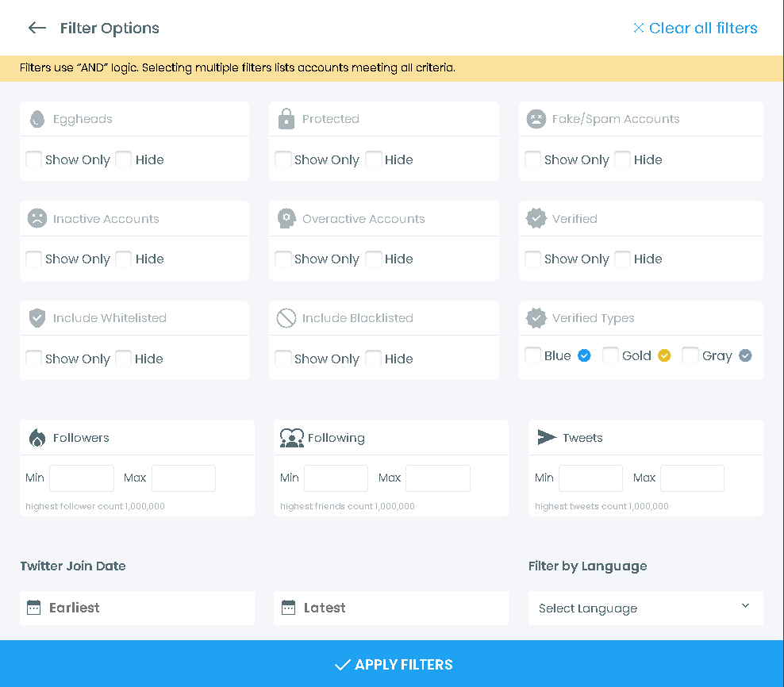Click the Following people icon
This screenshot has height=687, width=784.
291,437
